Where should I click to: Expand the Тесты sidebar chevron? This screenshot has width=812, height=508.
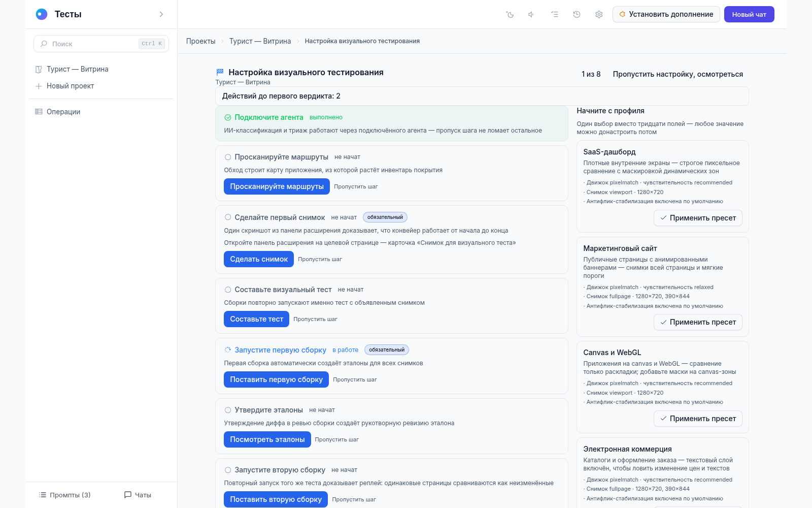pos(161,14)
